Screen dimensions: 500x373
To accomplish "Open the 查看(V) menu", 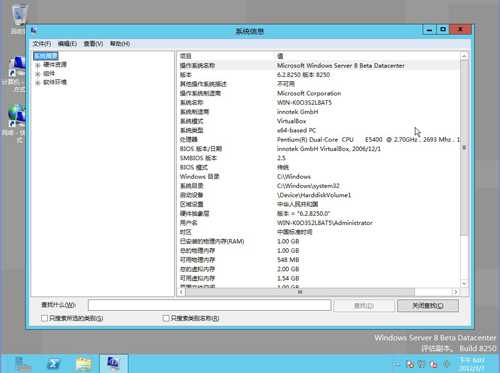I will click(93, 44).
